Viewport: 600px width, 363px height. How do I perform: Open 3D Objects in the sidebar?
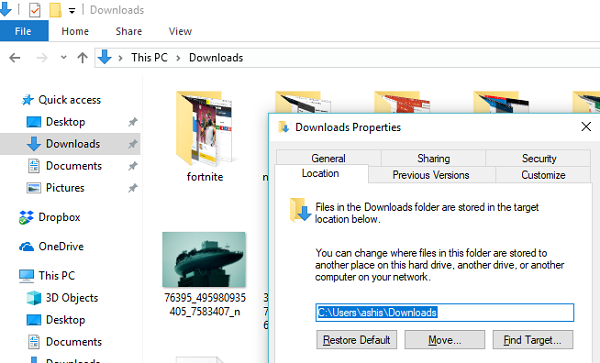(x=72, y=298)
